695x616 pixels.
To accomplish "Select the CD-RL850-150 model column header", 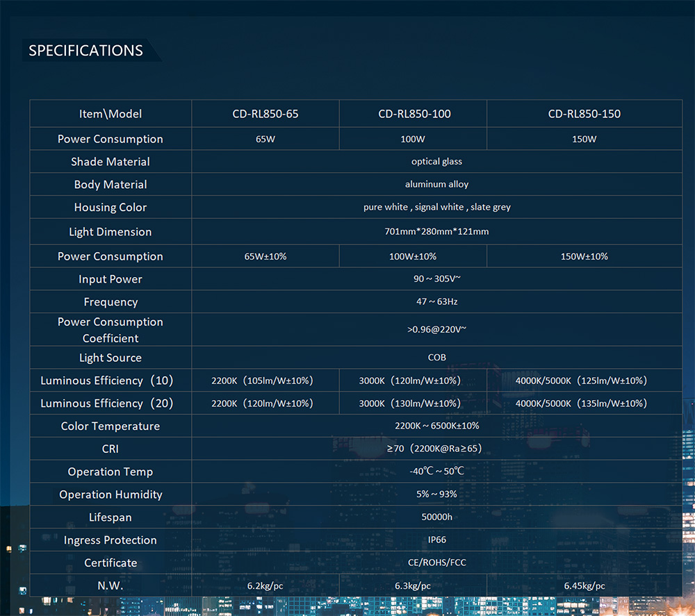I will [584, 114].
